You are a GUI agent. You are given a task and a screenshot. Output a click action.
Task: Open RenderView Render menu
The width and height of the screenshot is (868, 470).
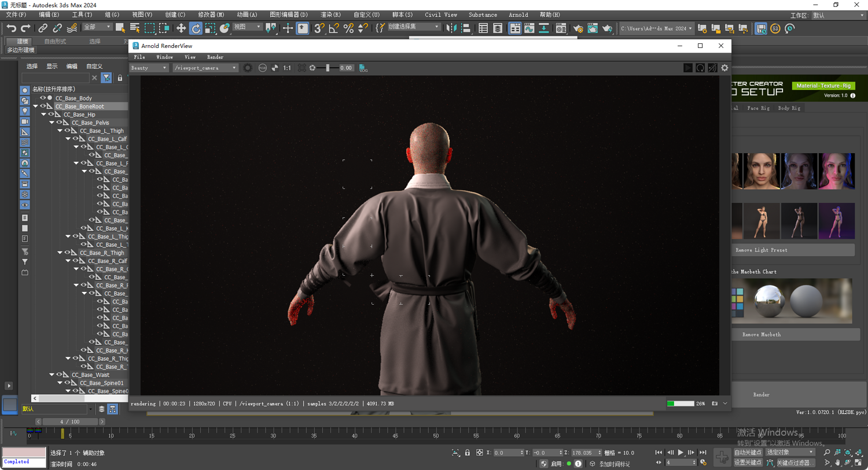click(x=215, y=57)
